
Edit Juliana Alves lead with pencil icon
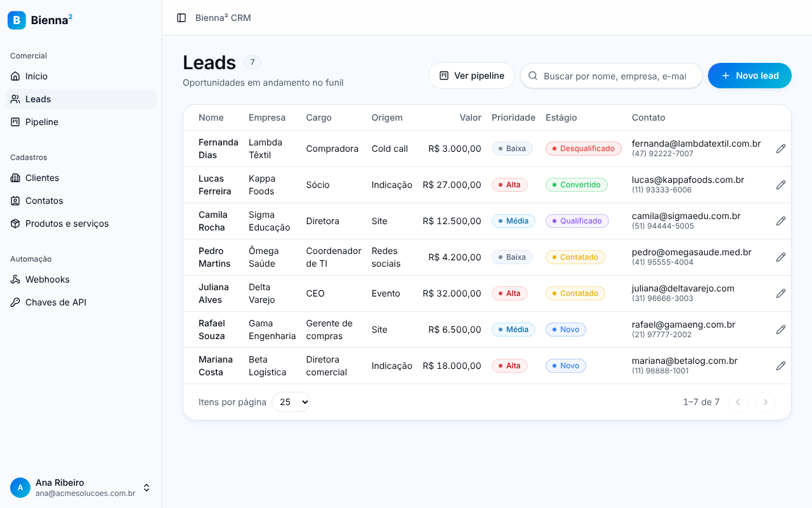pyautogui.click(x=781, y=293)
